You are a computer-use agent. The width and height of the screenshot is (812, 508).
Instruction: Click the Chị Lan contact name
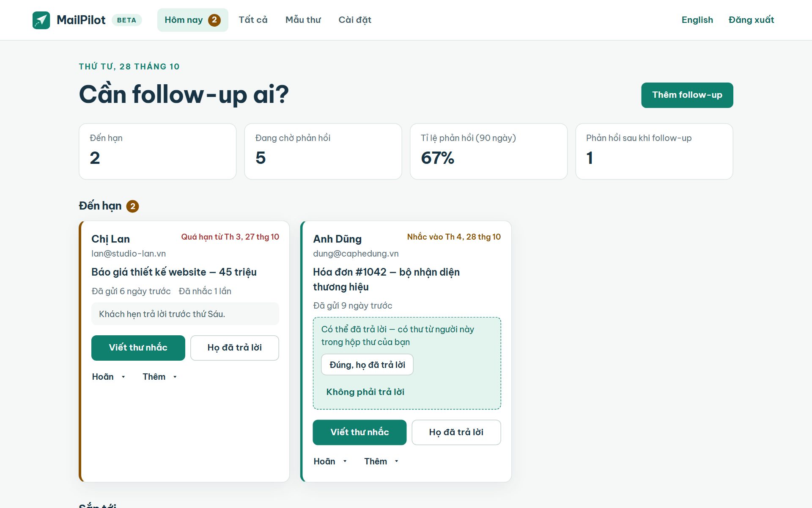click(110, 239)
